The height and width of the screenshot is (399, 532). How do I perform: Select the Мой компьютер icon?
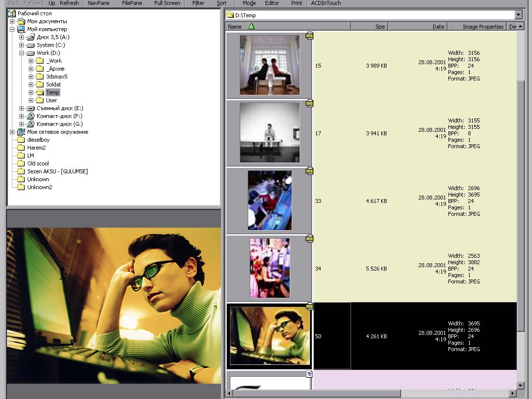21,29
